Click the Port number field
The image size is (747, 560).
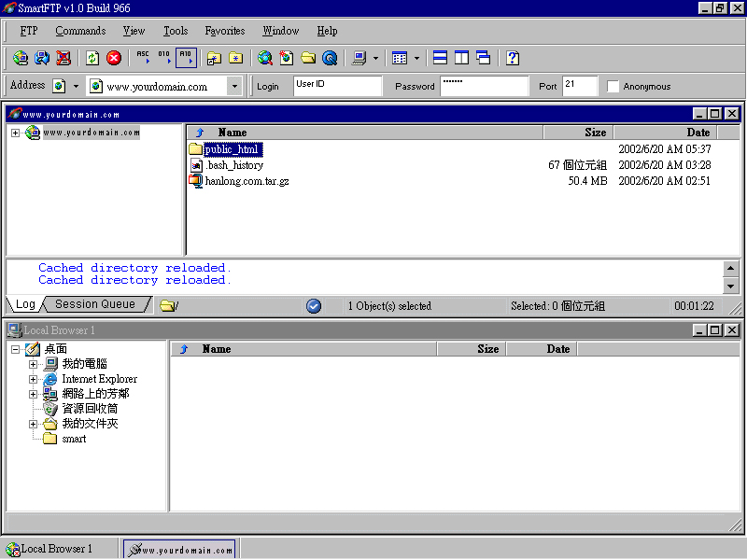point(580,86)
